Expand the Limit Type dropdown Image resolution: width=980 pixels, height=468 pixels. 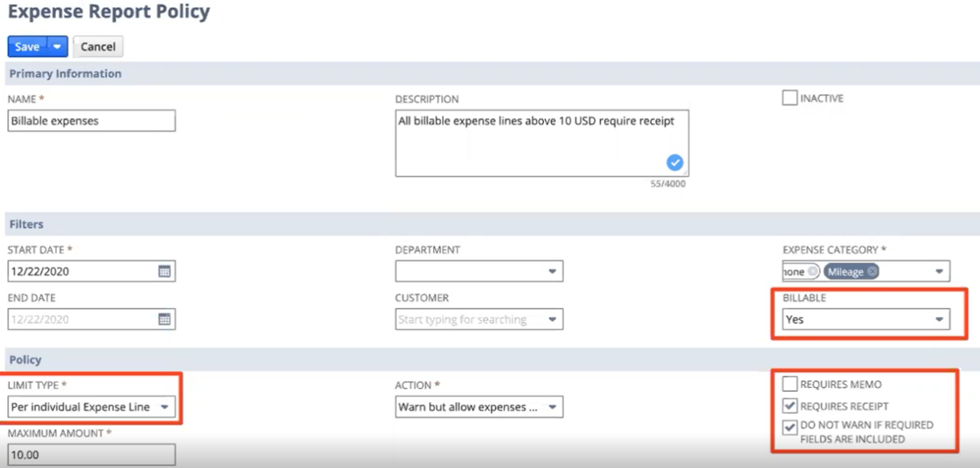164,407
